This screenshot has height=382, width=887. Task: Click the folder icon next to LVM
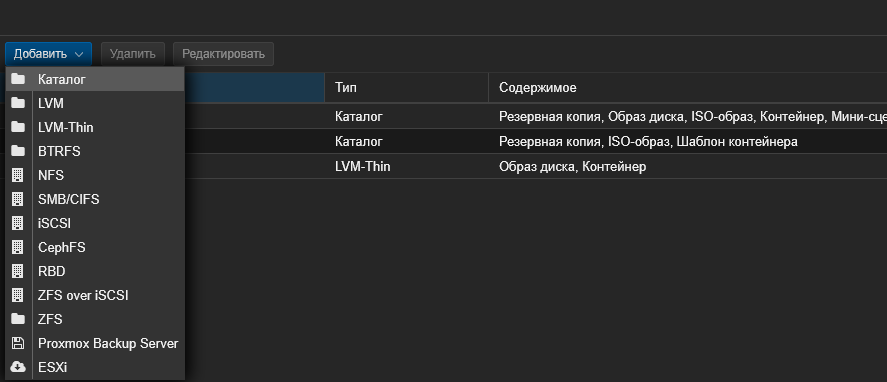tap(18, 103)
